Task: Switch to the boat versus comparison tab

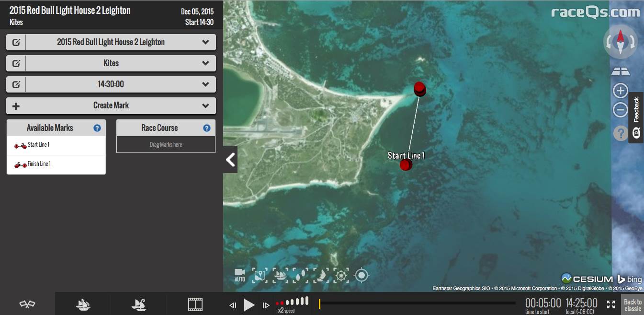Action: click(139, 304)
